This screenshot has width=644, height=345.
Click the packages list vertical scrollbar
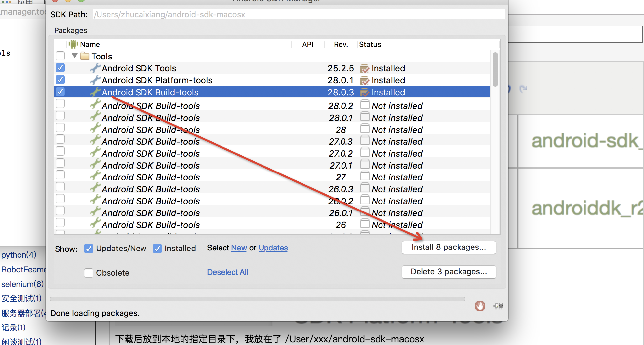495,69
